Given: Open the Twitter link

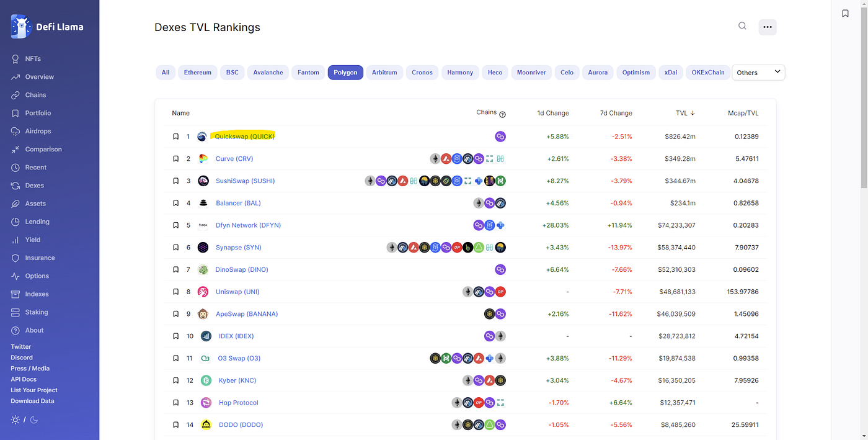Looking at the screenshot, I should [x=20, y=347].
